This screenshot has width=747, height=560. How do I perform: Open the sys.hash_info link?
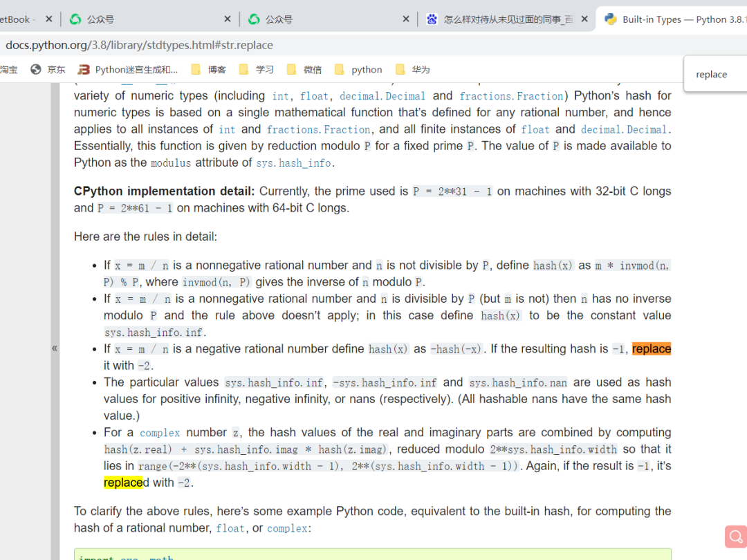click(293, 163)
